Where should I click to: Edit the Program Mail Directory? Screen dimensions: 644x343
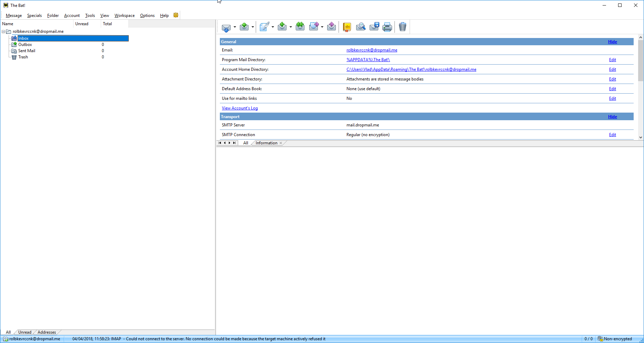tap(613, 60)
